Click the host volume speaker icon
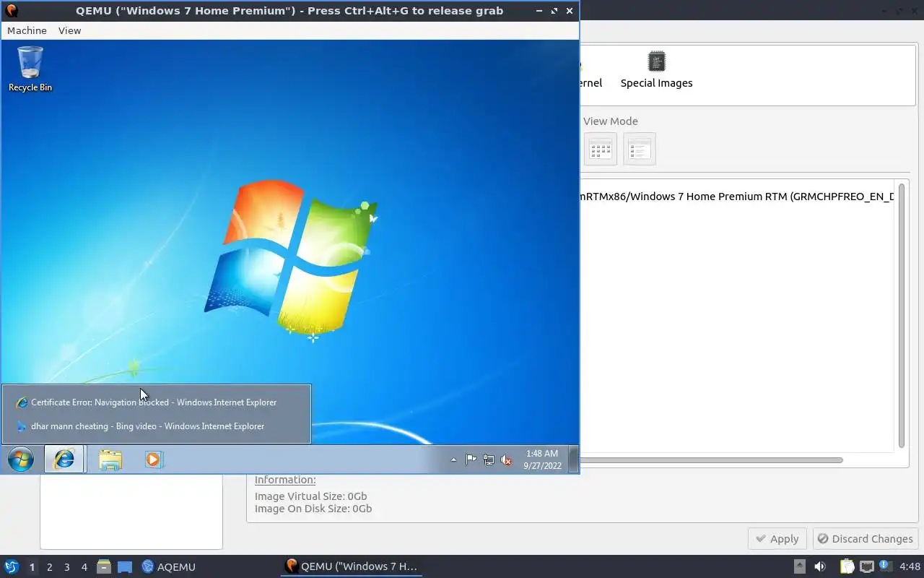This screenshot has height=578, width=924. [x=820, y=567]
